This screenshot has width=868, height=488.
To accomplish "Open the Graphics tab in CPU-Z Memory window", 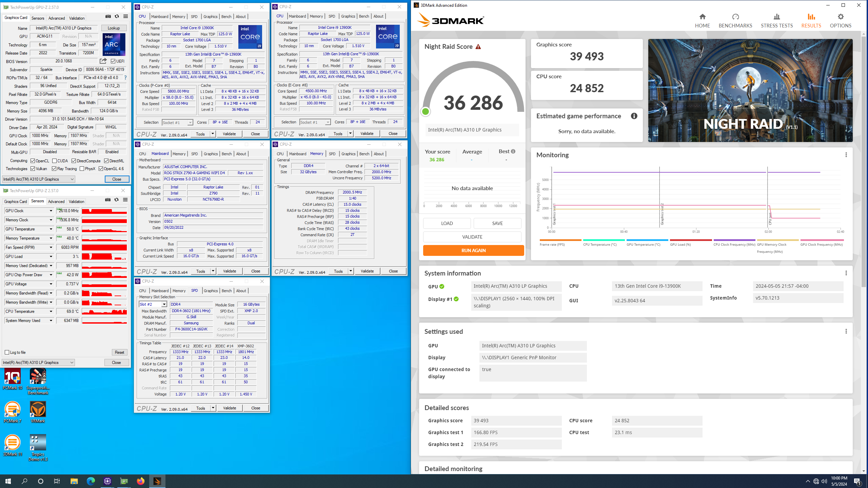I will pyautogui.click(x=348, y=154).
